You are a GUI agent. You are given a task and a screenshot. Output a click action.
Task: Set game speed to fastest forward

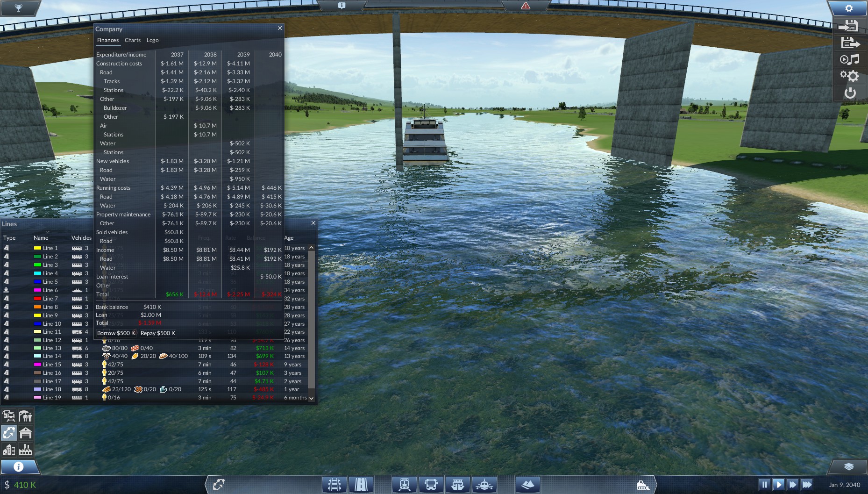(807, 485)
